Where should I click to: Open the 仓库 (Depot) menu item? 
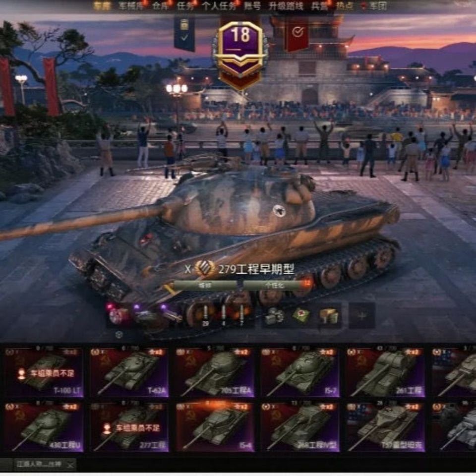point(160,6)
